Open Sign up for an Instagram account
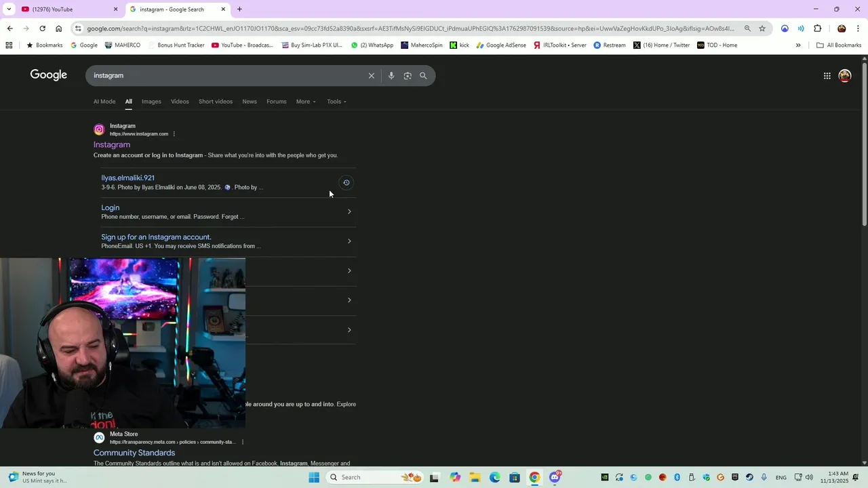The height and width of the screenshot is (488, 868). pyautogui.click(x=156, y=237)
